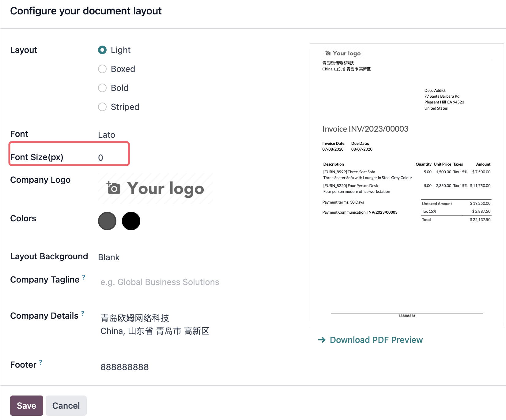
Task: Click the Company Tagline input field
Action: 160,282
